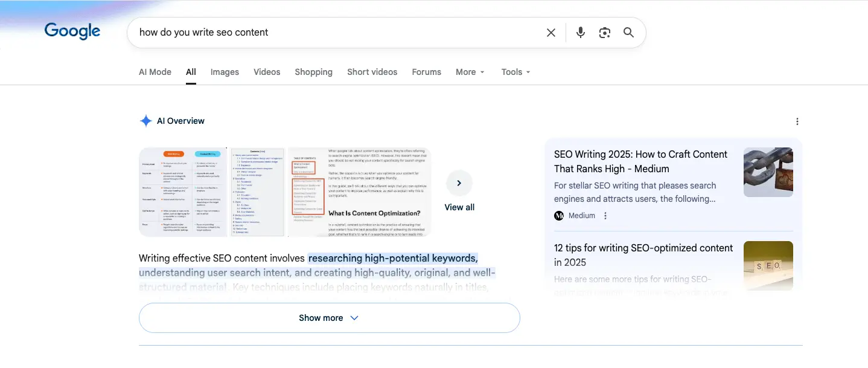Expand the More search filter dropdown
868x368 pixels.
click(470, 72)
